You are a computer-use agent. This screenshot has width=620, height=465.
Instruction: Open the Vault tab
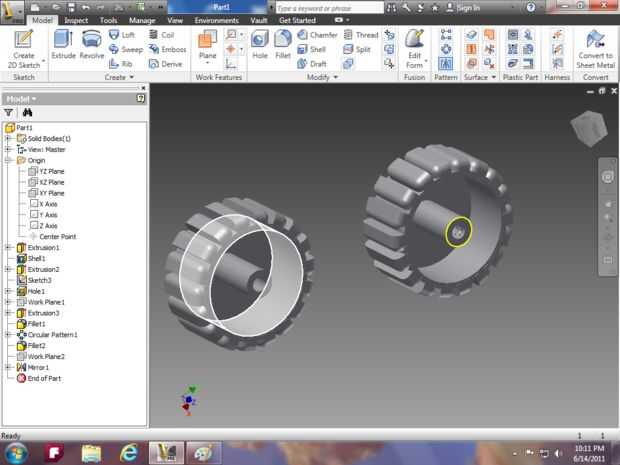coord(259,20)
